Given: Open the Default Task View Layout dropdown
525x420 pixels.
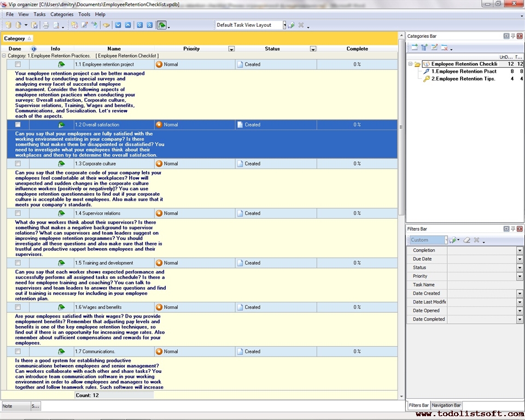Looking at the screenshot, I should [x=284, y=25].
